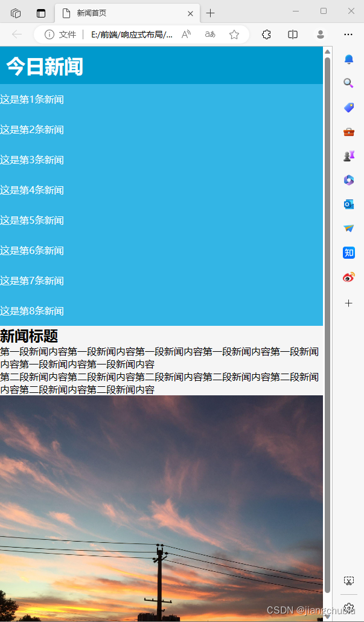
Task: Minimize the browser window
Action: [295, 11]
